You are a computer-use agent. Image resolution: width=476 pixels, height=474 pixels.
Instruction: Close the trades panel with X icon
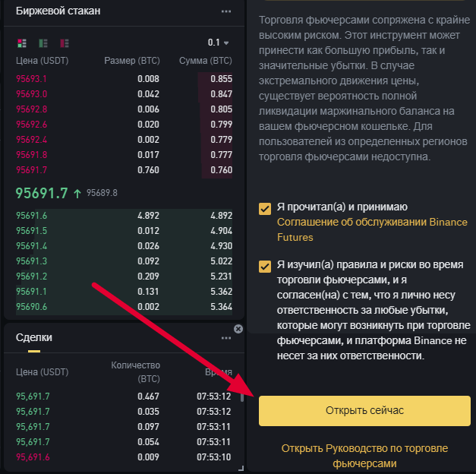coord(238,329)
